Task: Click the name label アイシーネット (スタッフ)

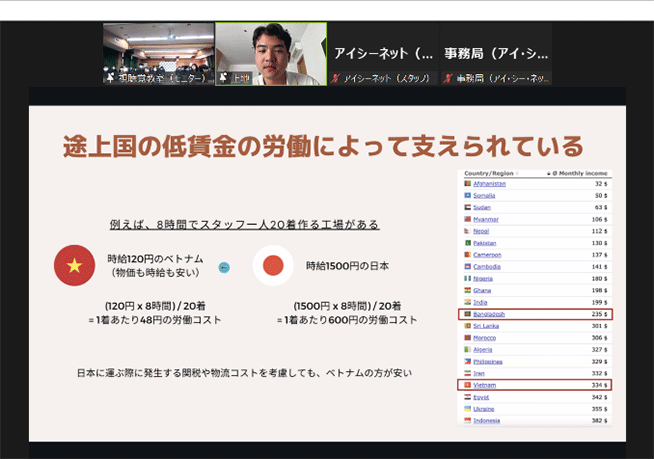Action: (x=387, y=78)
